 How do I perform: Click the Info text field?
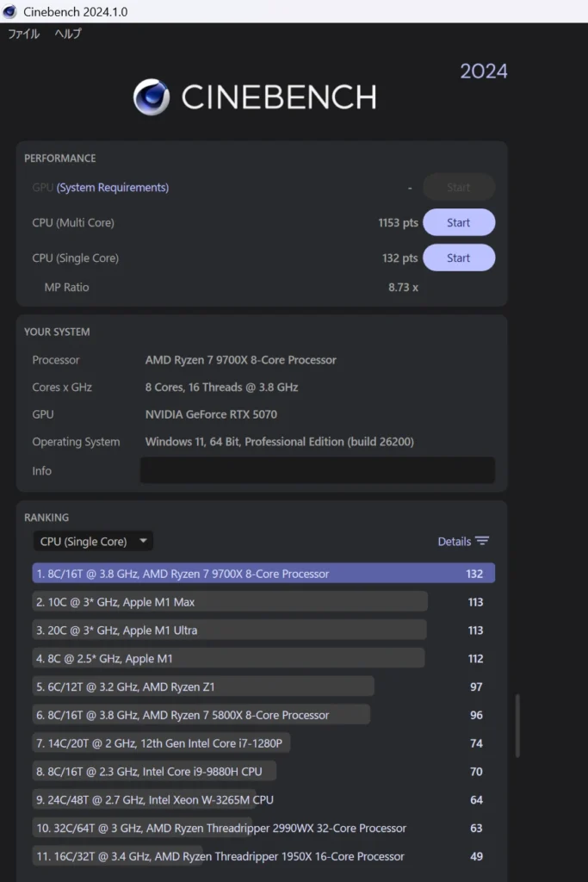pos(317,470)
